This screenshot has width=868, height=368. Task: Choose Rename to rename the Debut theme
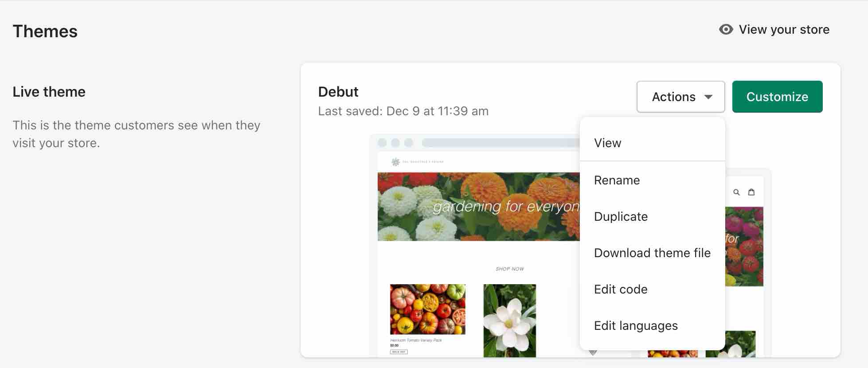617,180
